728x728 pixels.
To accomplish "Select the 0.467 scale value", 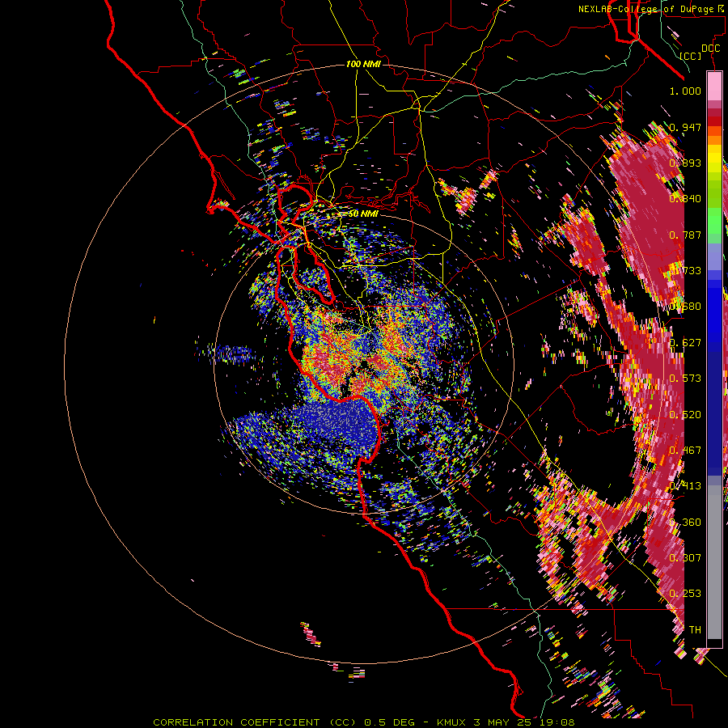I will point(685,450).
